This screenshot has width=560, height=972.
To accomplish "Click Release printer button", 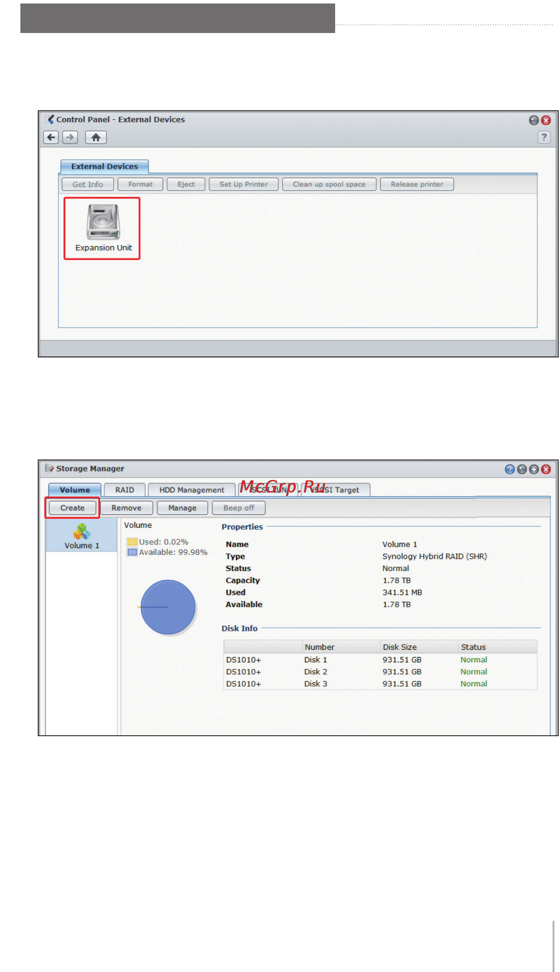I will (x=417, y=184).
